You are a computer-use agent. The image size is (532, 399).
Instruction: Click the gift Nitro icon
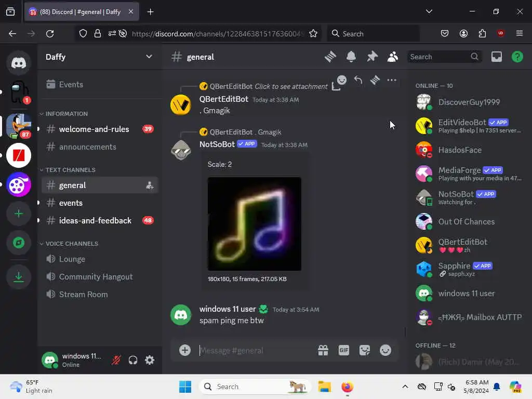click(323, 350)
